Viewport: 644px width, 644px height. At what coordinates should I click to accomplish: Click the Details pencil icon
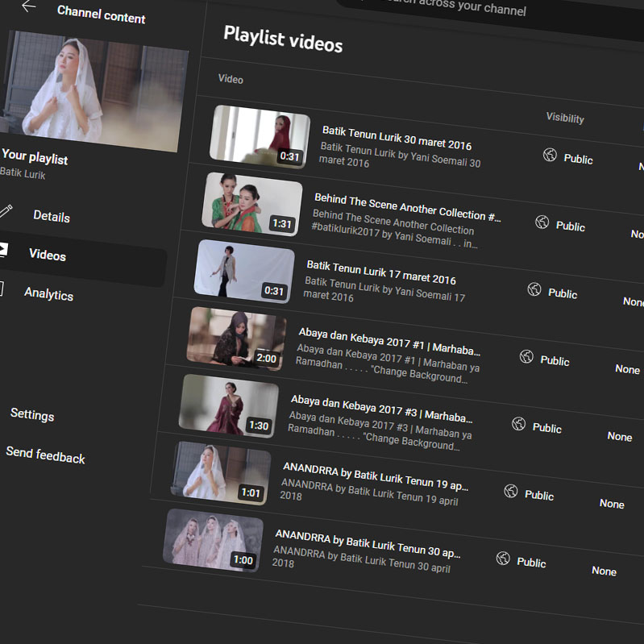coord(5,210)
